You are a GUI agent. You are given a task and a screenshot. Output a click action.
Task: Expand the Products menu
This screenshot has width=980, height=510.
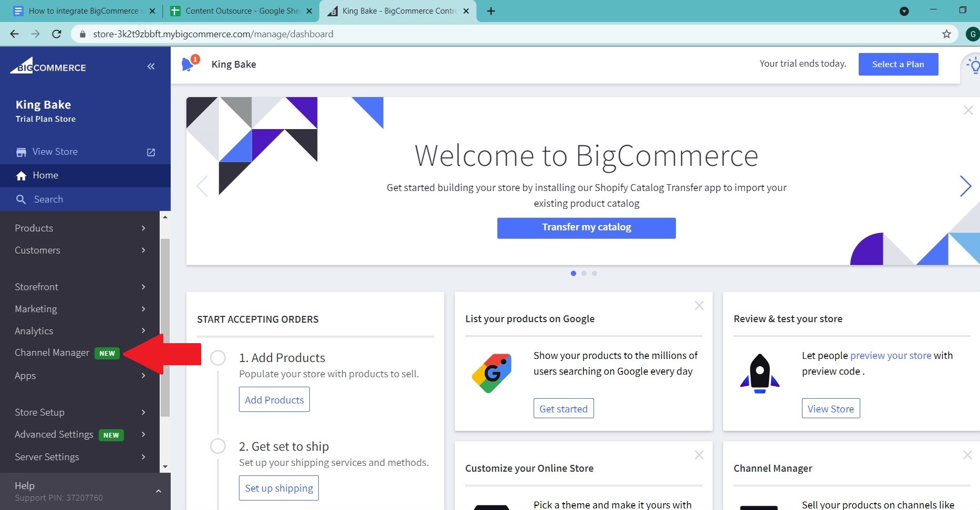80,228
